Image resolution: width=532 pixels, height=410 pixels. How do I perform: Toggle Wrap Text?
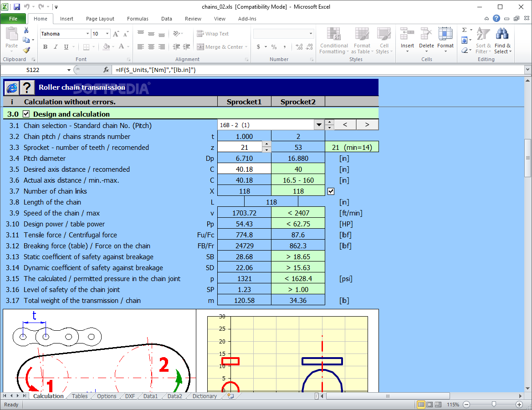[x=213, y=34]
